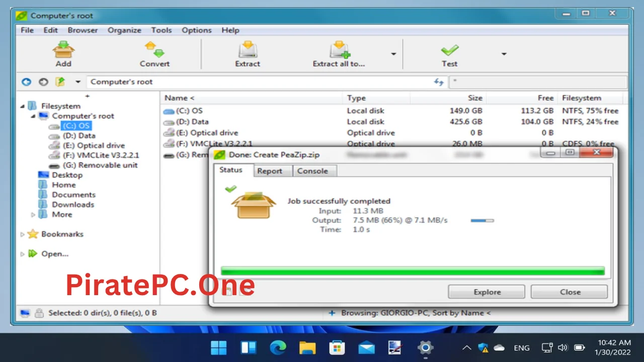Viewport: 644px width, 362px height.
Task: Sort by the Type column header
Action: pyautogui.click(x=356, y=98)
